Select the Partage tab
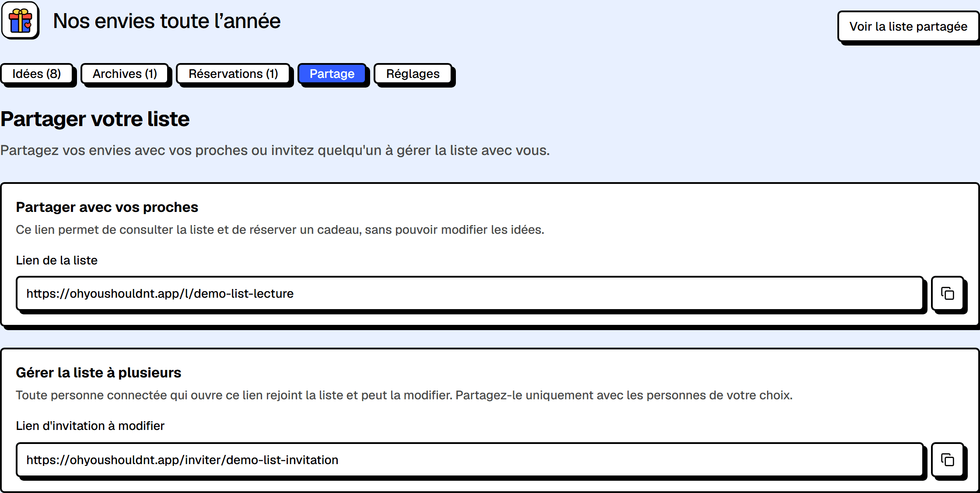The height and width of the screenshot is (493, 980). coord(332,74)
